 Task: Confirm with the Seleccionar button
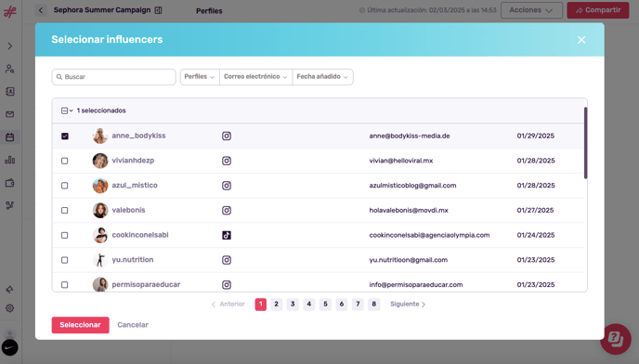(x=80, y=325)
